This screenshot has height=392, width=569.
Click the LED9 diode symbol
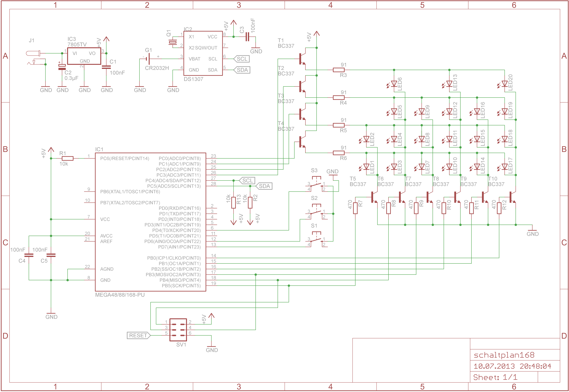click(420, 112)
